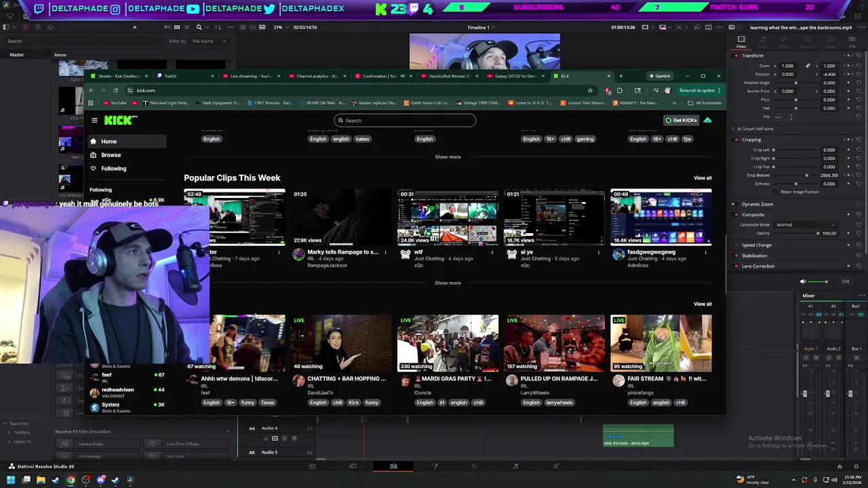868x488 pixels.
Task: Open Following in Kick sidebar
Action: tap(114, 168)
